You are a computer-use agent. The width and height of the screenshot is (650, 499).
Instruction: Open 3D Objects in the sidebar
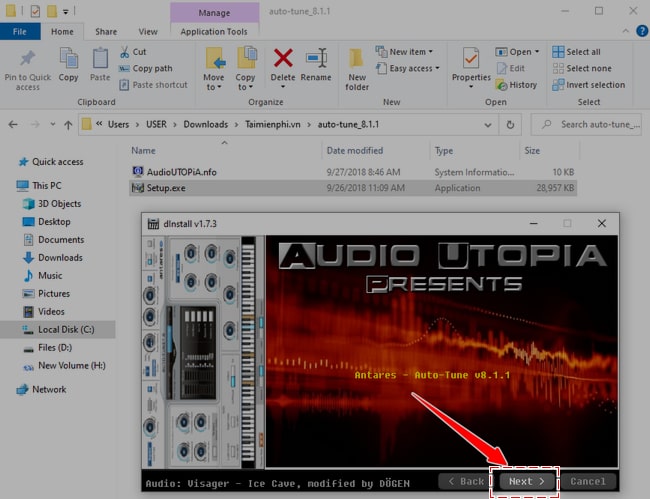[x=52, y=204]
